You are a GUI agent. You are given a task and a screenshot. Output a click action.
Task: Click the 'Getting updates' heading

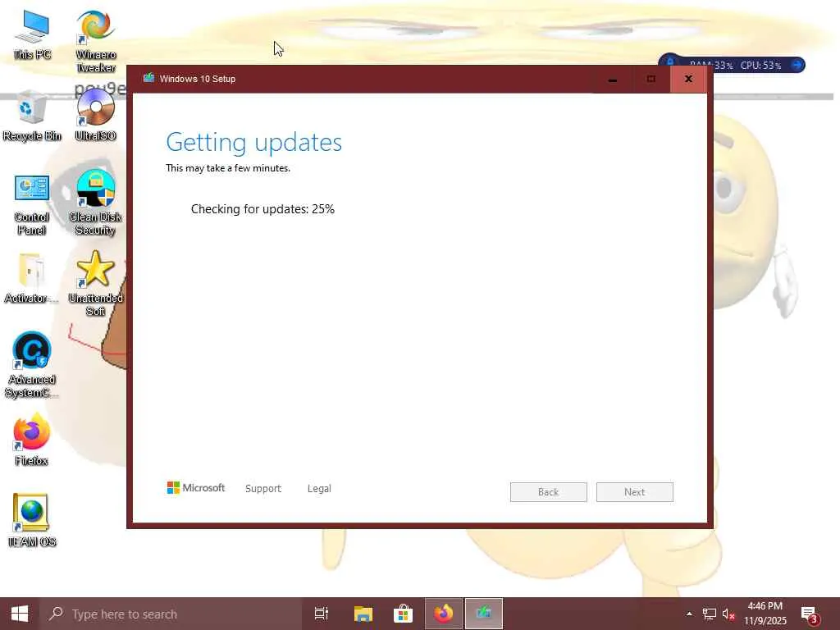254,143
